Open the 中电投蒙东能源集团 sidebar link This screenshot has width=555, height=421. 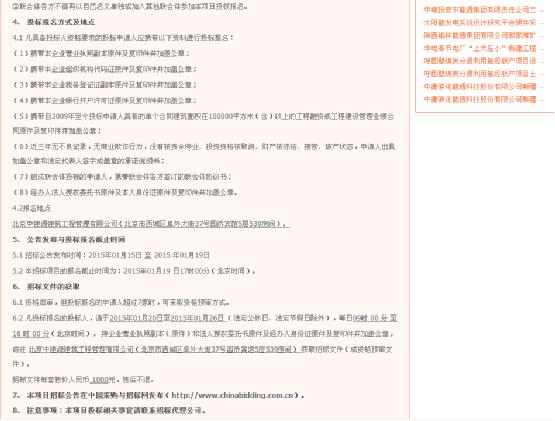tap(480, 10)
